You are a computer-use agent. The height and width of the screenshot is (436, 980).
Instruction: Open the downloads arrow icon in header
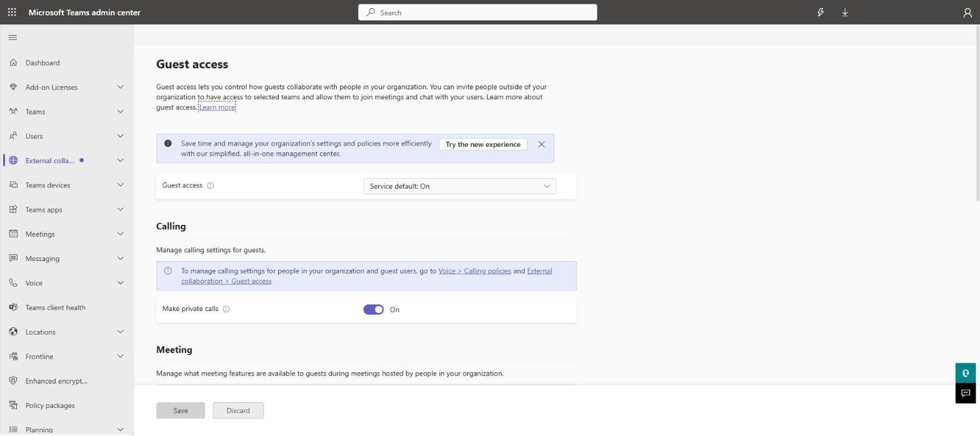coord(845,12)
